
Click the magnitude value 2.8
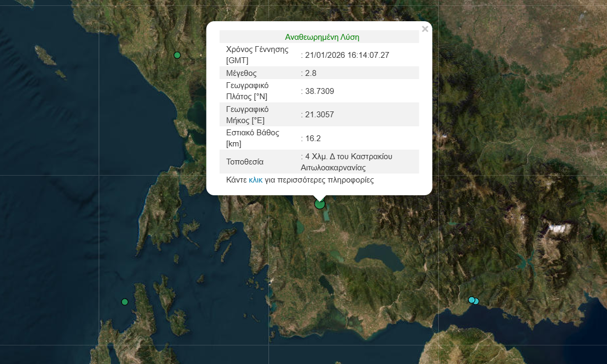click(x=311, y=73)
